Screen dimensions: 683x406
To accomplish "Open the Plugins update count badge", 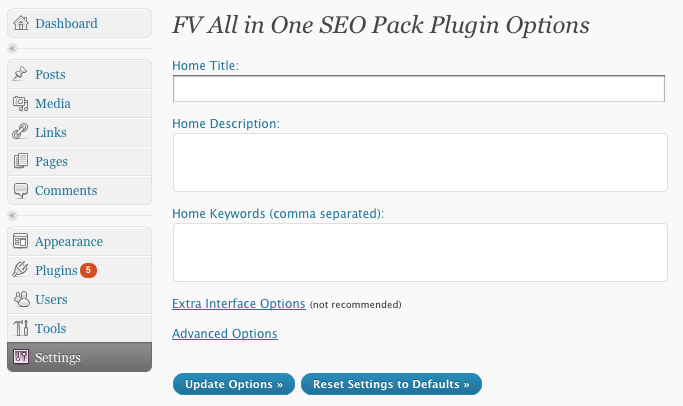I will tap(88, 270).
